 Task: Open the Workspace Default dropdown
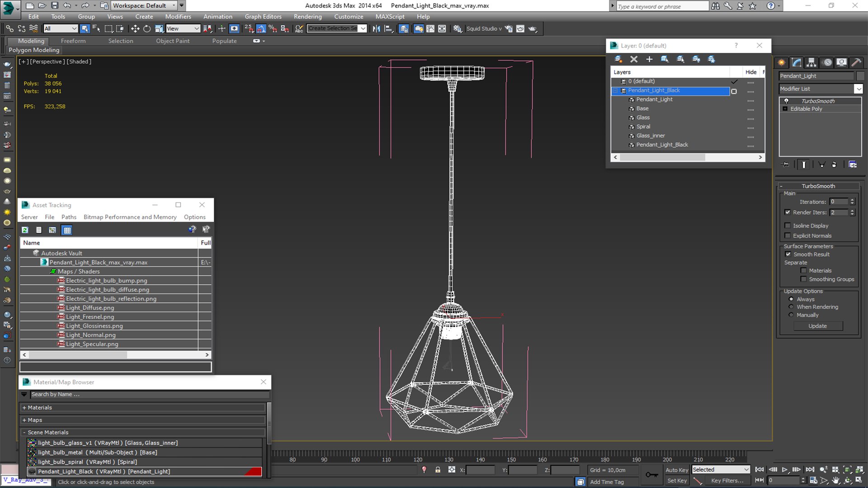[144, 5]
